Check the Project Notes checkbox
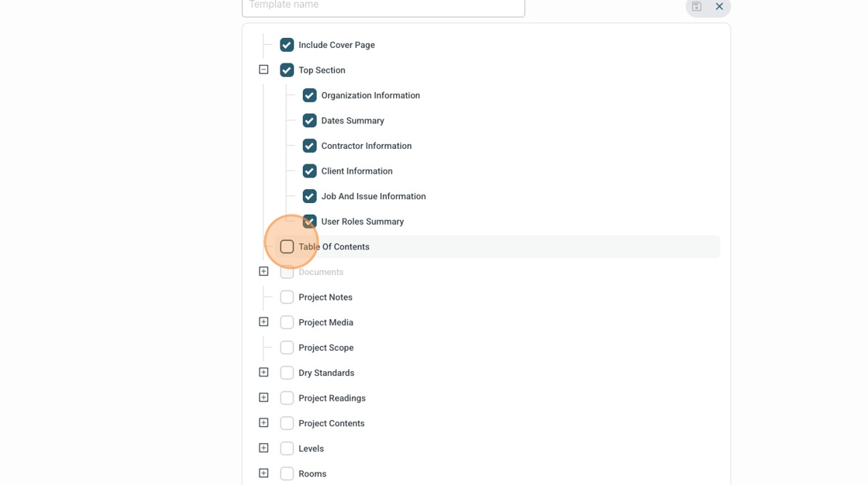 point(287,298)
